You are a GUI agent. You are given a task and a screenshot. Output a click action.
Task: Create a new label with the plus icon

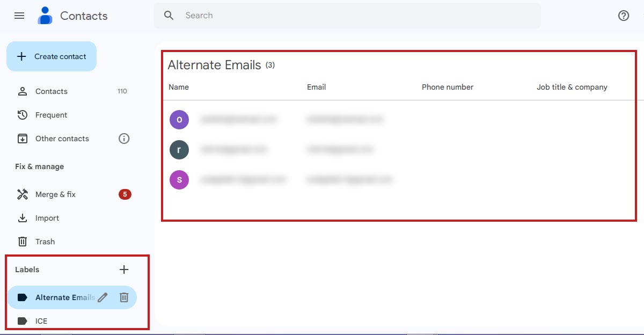(124, 269)
